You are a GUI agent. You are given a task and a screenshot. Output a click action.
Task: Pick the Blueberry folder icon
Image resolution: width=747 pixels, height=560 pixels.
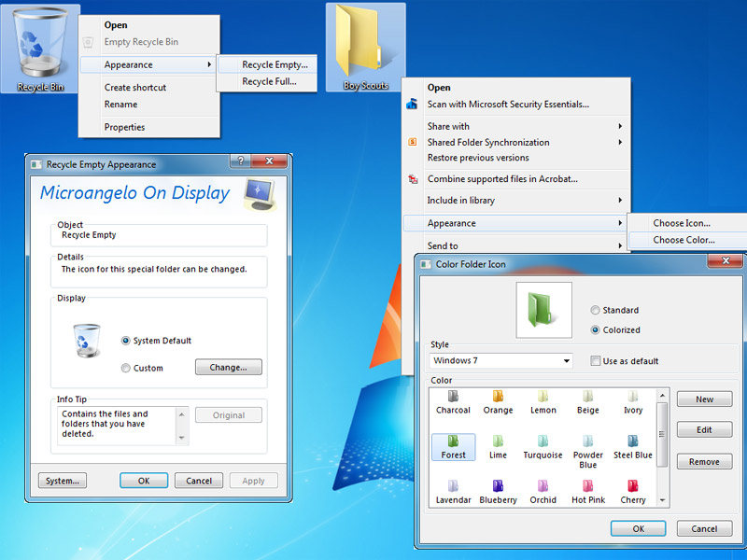pyautogui.click(x=498, y=486)
